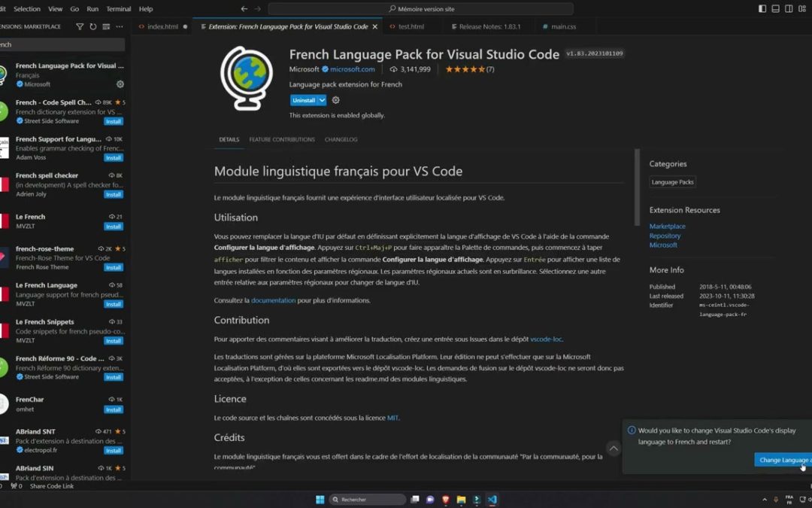Click the Language Packs category tag
The height and width of the screenshot is (508, 812).
672,182
